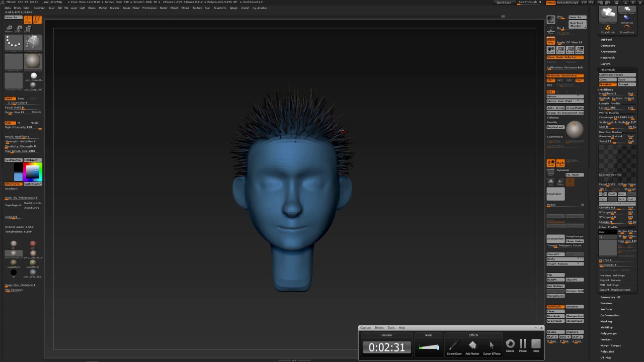Click the BPR render icon near SPix
The width and height of the screenshot is (644, 362).
(x=551, y=19)
